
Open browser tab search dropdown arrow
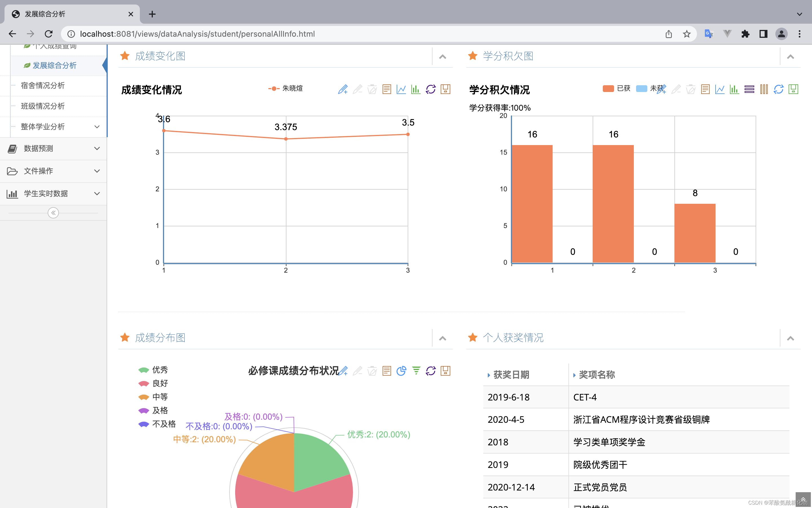(800, 14)
